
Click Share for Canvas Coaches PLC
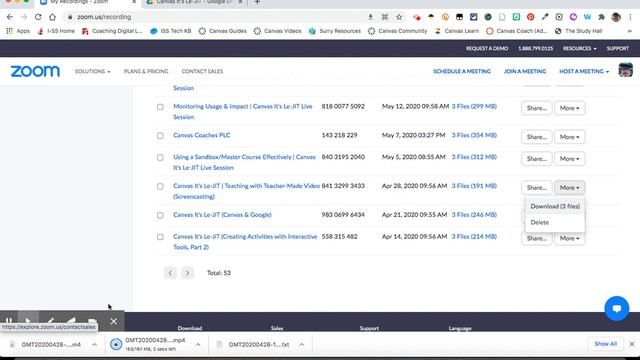(x=536, y=137)
